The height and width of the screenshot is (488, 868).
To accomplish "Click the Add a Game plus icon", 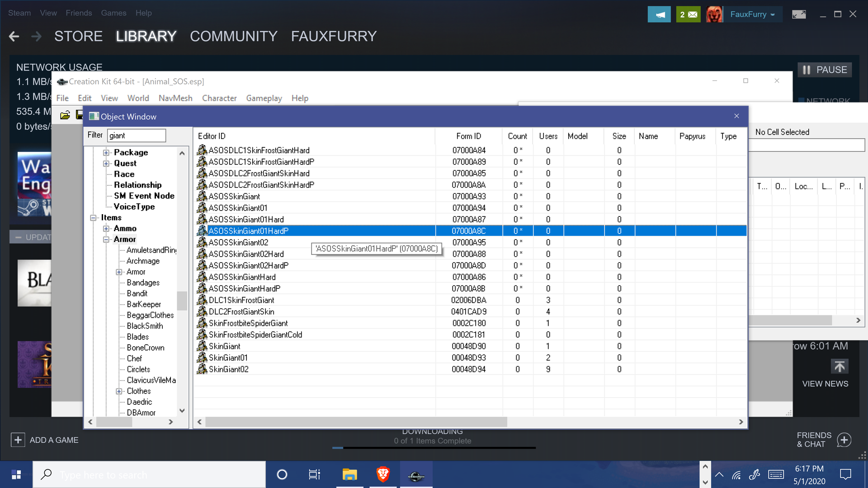I will [x=18, y=440].
